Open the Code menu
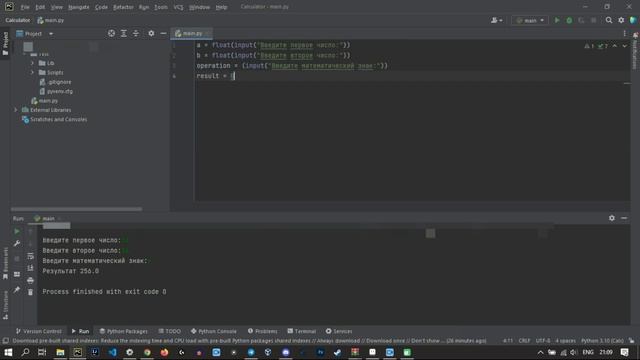 coord(101,7)
